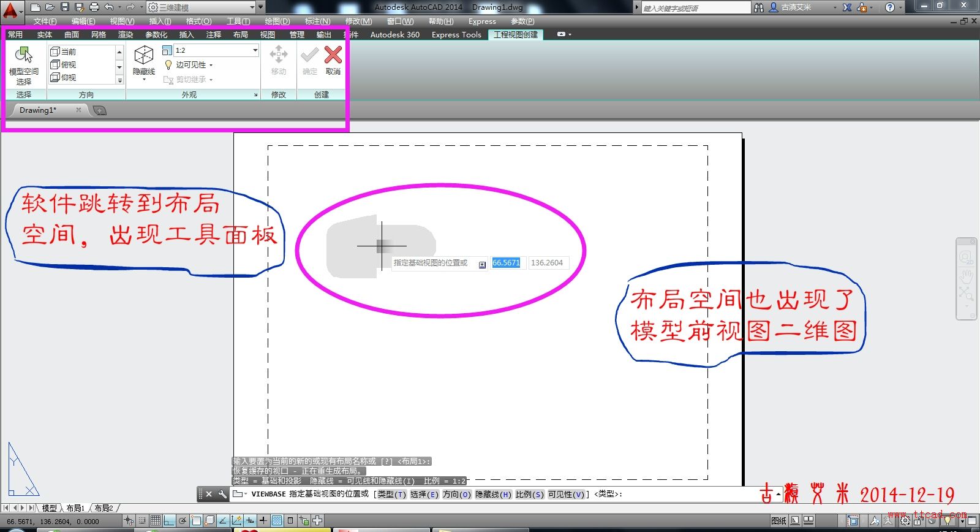980x532 pixels.
Task: Click the Redo arrow icon
Action: (130, 7)
